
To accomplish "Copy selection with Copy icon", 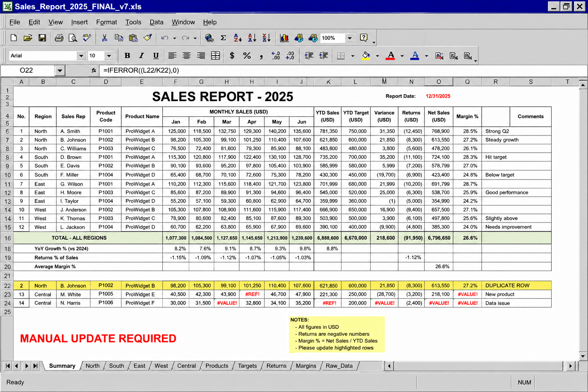I will click(x=119, y=38).
